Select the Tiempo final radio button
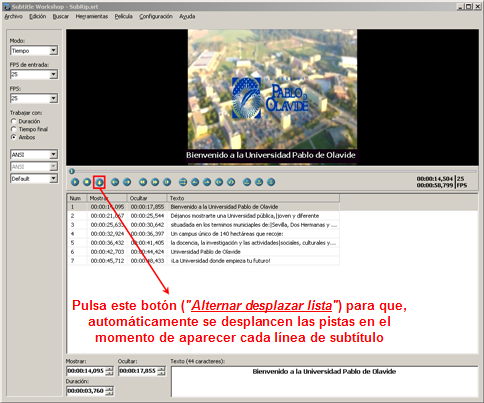484x403 pixels. click(14, 129)
